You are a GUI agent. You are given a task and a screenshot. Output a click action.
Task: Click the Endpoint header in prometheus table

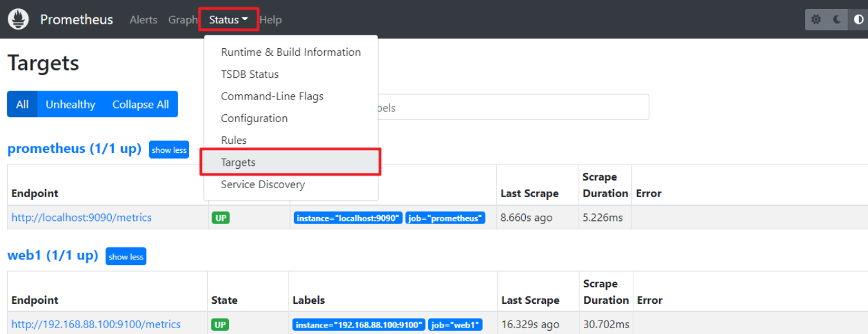(x=35, y=193)
